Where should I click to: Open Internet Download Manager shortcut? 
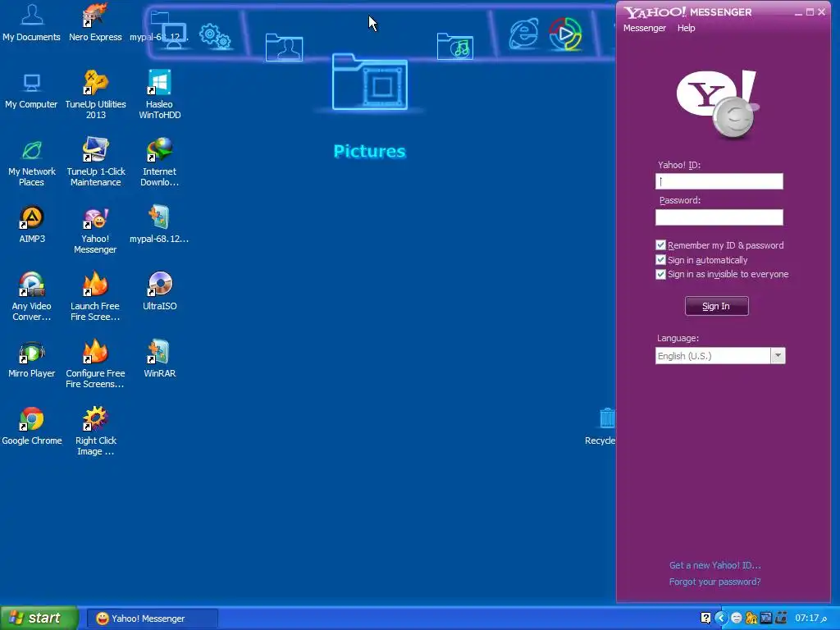point(160,162)
